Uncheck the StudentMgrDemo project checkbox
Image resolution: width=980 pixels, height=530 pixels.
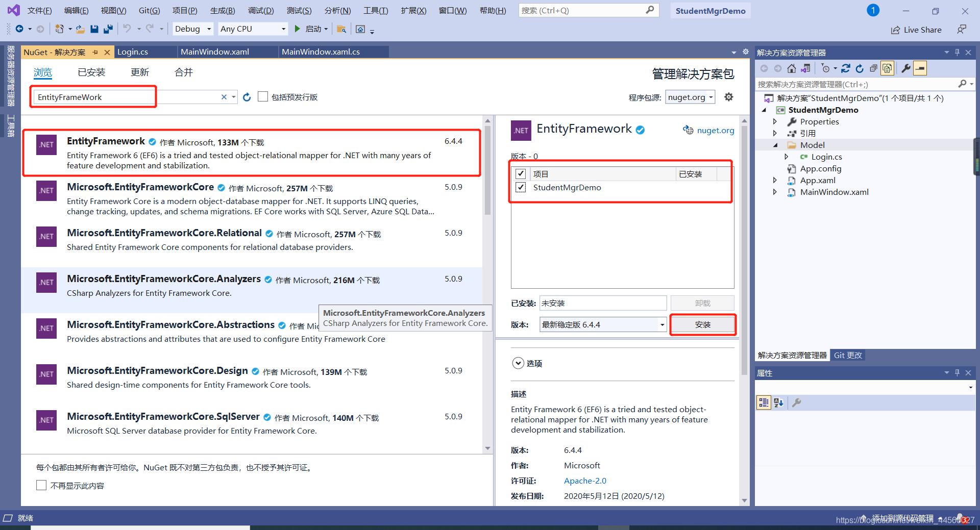click(x=521, y=187)
